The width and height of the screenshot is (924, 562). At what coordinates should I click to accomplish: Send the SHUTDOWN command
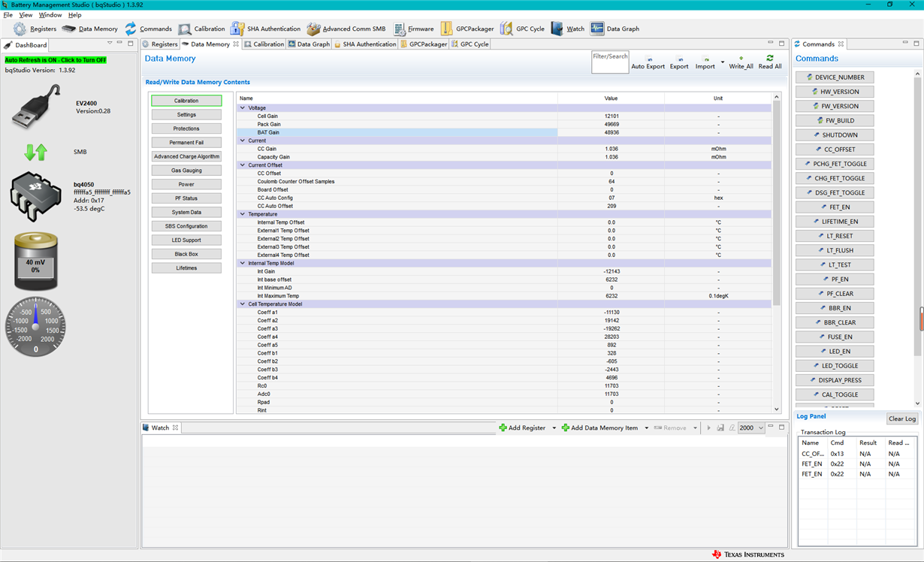click(835, 135)
